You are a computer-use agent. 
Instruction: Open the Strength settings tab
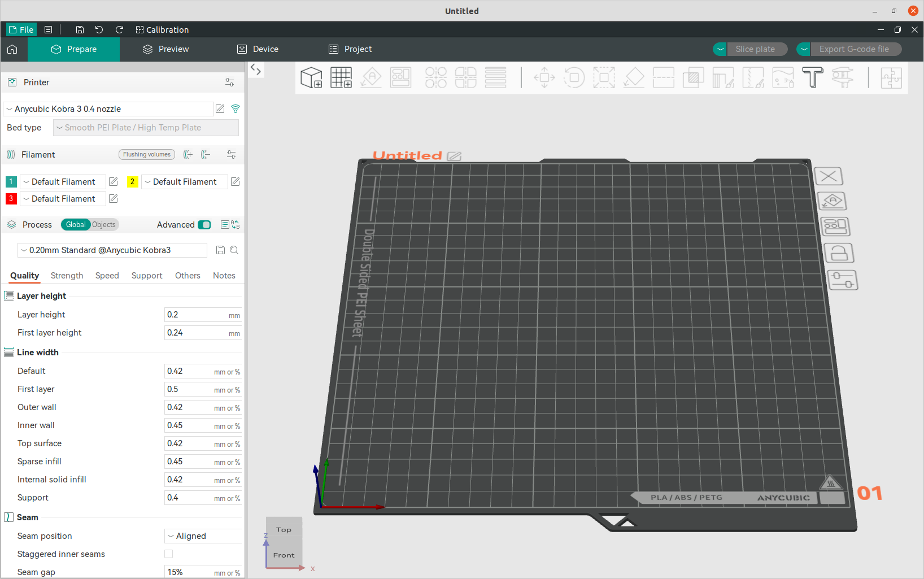point(67,276)
